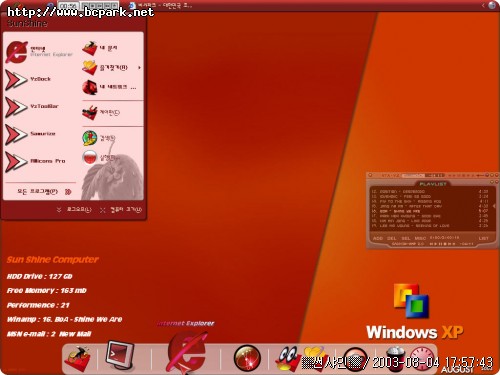Click the 'MSN e-mail : 2 New Mail' text
The height and width of the screenshot is (375, 500).
pyautogui.click(x=49, y=334)
